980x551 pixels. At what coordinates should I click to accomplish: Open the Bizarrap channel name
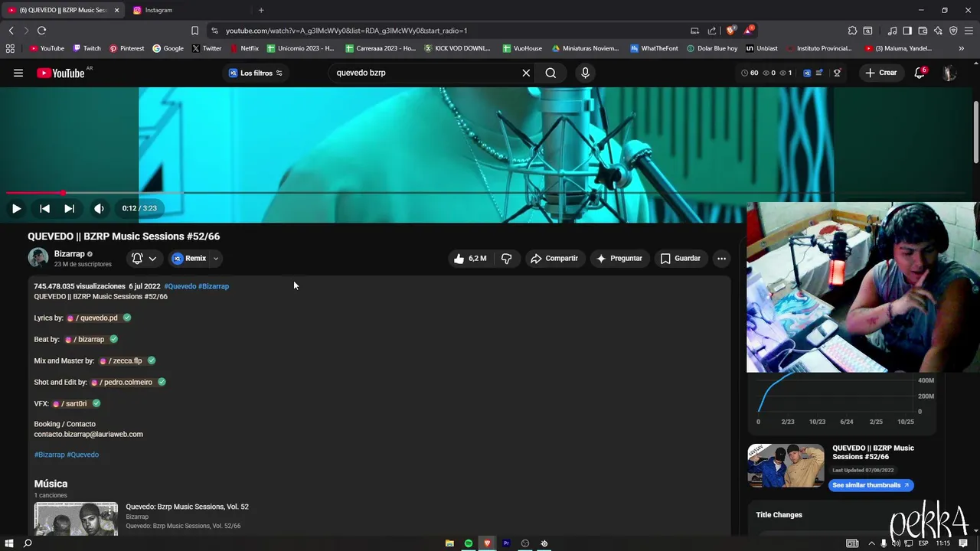pyautogui.click(x=69, y=254)
